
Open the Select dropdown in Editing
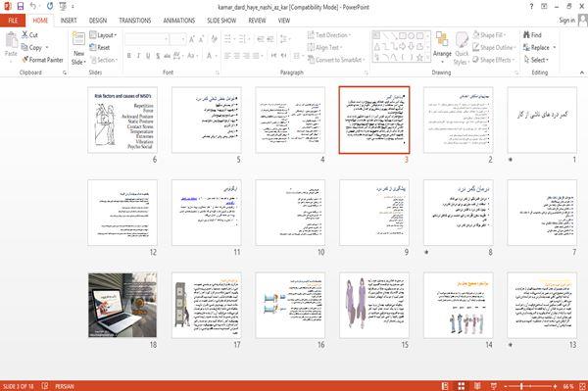536,60
